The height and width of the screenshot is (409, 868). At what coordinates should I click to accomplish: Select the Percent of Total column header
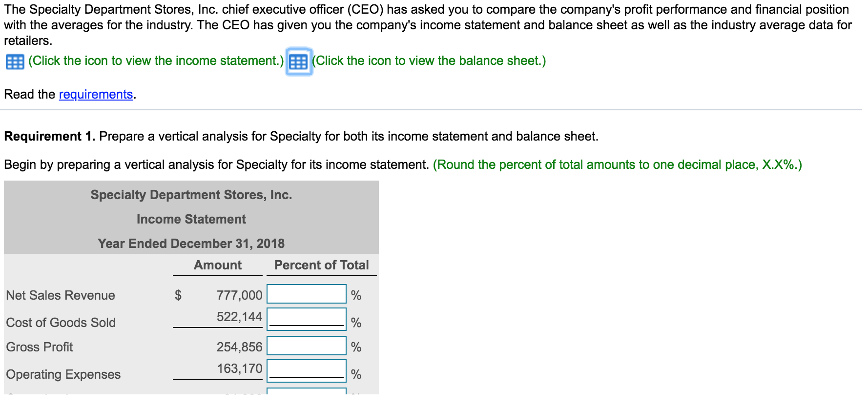point(321,265)
